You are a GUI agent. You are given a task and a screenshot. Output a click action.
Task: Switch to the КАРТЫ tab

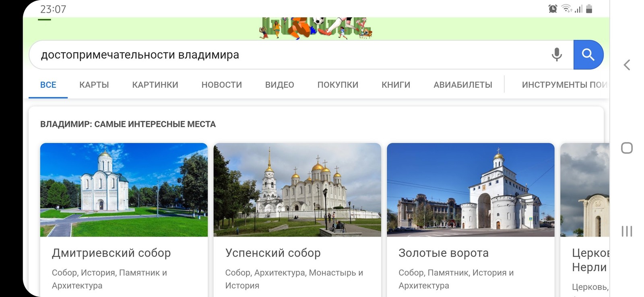94,85
